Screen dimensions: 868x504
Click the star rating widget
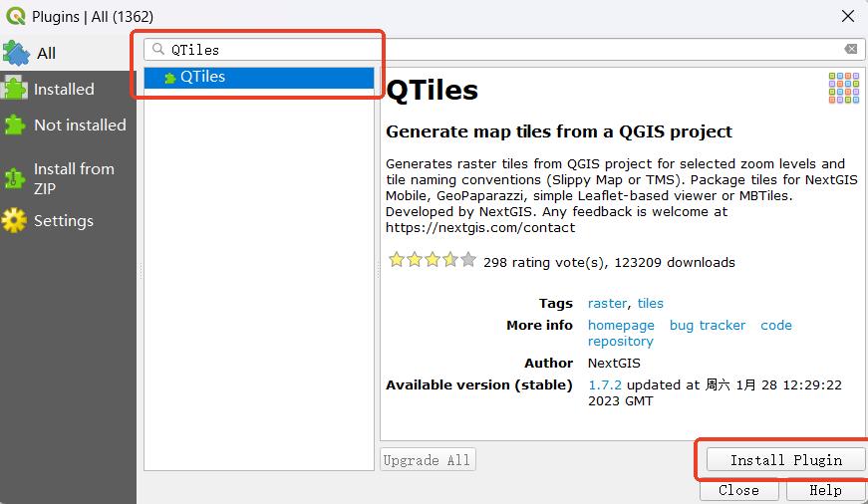tap(432, 259)
